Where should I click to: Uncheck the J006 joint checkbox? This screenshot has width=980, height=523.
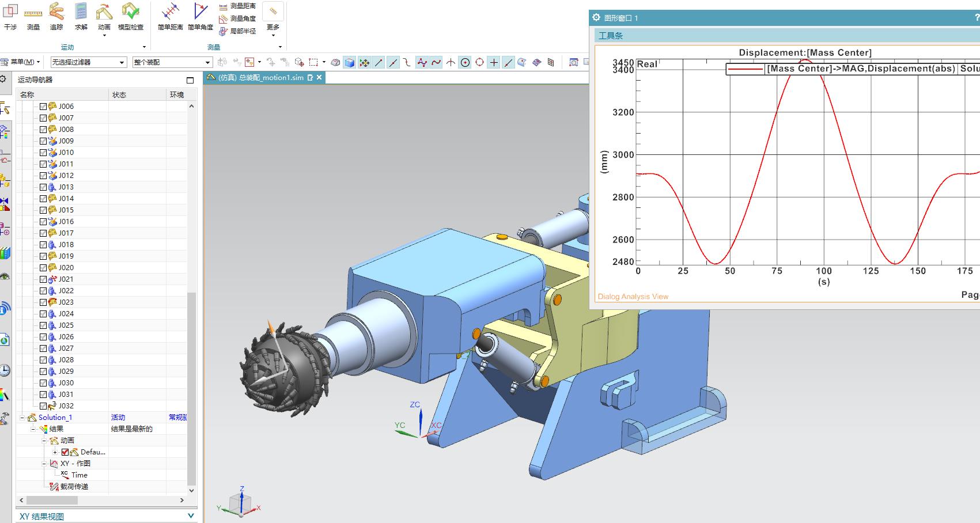coord(43,106)
